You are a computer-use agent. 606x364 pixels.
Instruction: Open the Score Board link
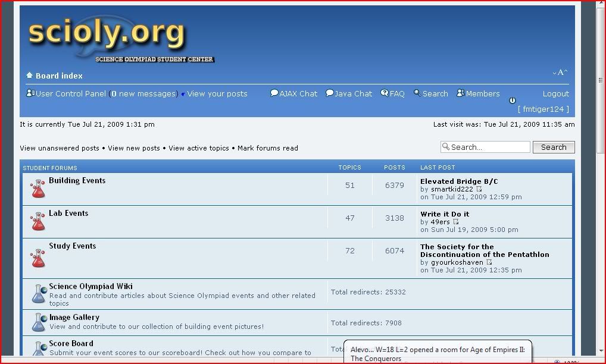(x=71, y=344)
